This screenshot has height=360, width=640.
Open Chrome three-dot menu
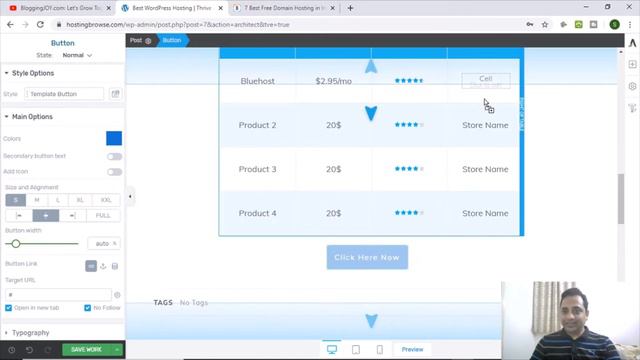(630, 24)
